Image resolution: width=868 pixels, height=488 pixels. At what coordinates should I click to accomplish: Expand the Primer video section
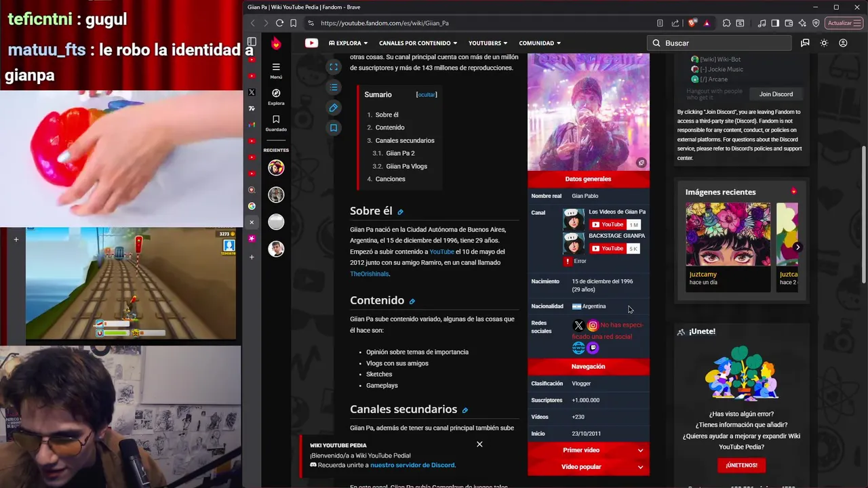click(588, 450)
